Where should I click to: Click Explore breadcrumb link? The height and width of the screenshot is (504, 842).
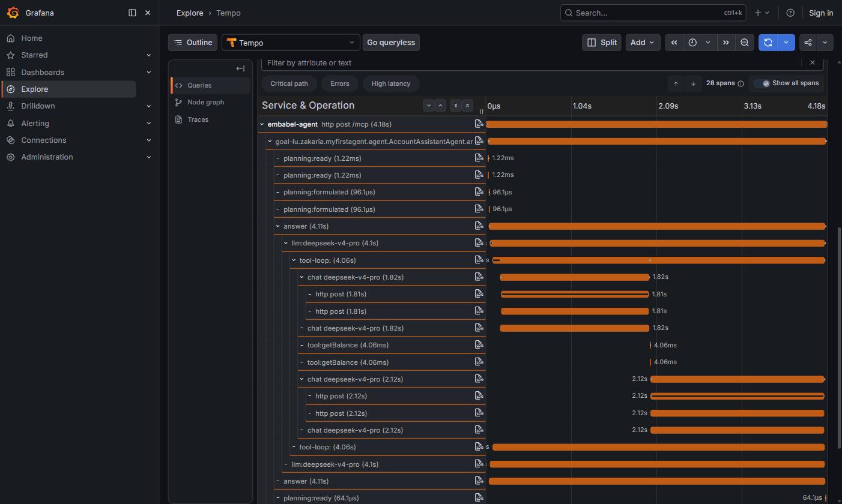pyautogui.click(x=190, y=13)
